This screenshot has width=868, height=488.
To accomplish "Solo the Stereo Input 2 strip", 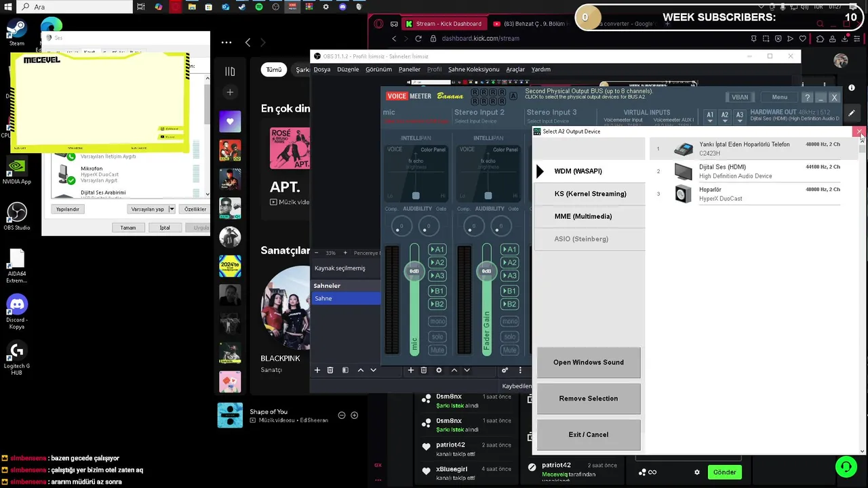I will point(510,336).
